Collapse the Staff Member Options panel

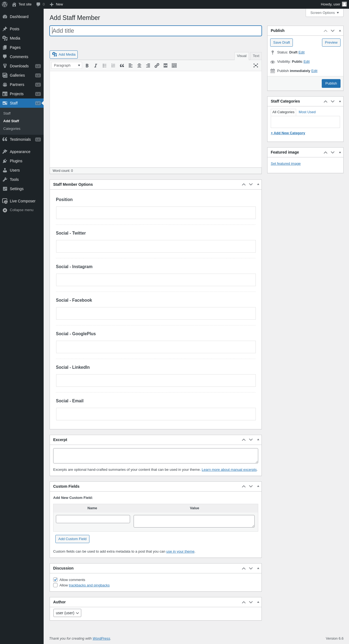coord(258,184)
